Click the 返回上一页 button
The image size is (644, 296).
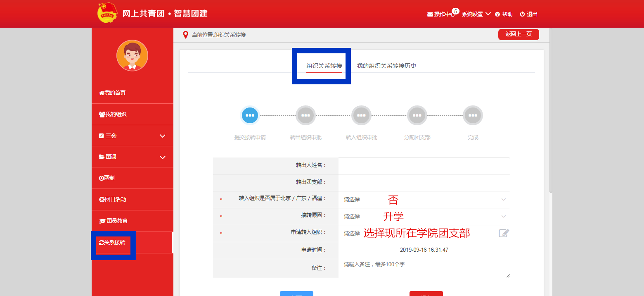tap(519, 34)
